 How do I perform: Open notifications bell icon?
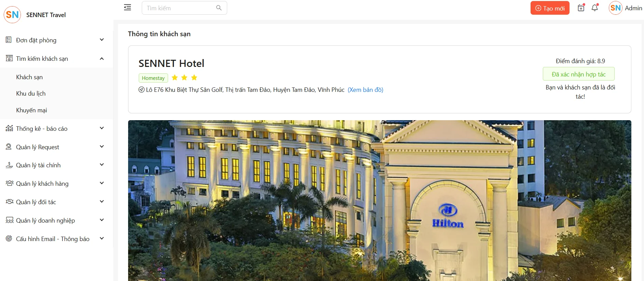pos(595,8)
